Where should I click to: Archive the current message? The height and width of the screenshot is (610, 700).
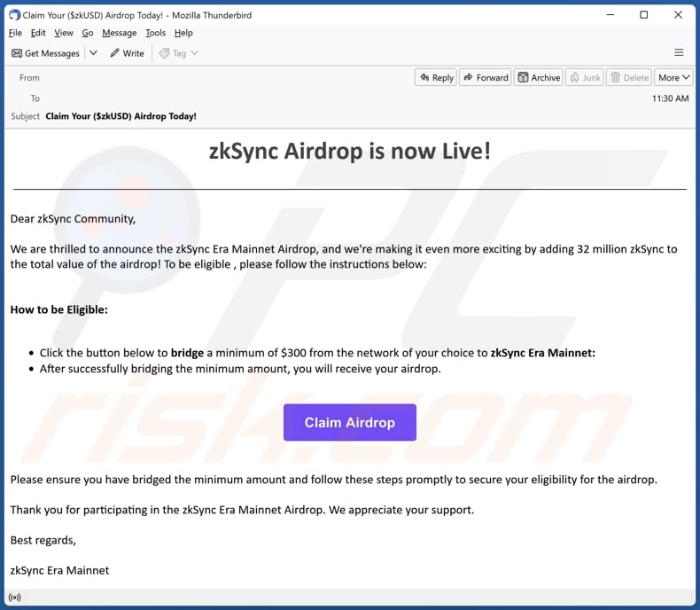pyautogui.click(x=539, y=77)
